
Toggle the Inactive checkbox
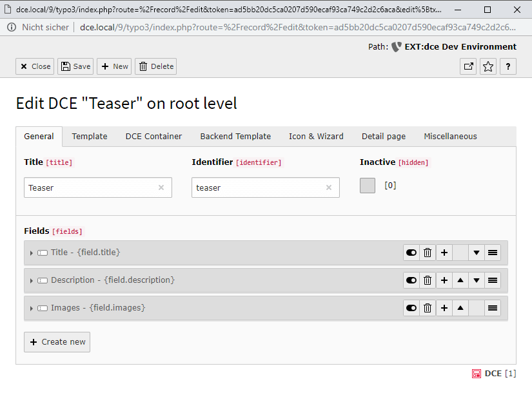point(367,186)
